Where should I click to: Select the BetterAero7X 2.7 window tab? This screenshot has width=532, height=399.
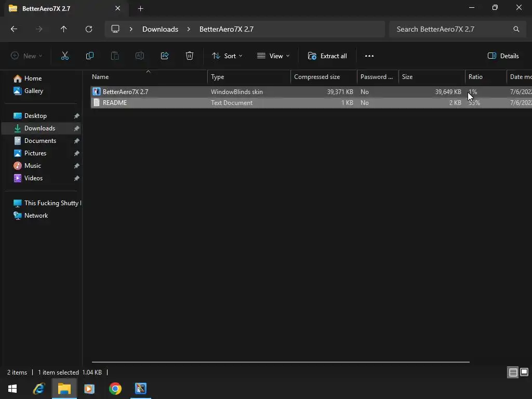pos(66,8)
